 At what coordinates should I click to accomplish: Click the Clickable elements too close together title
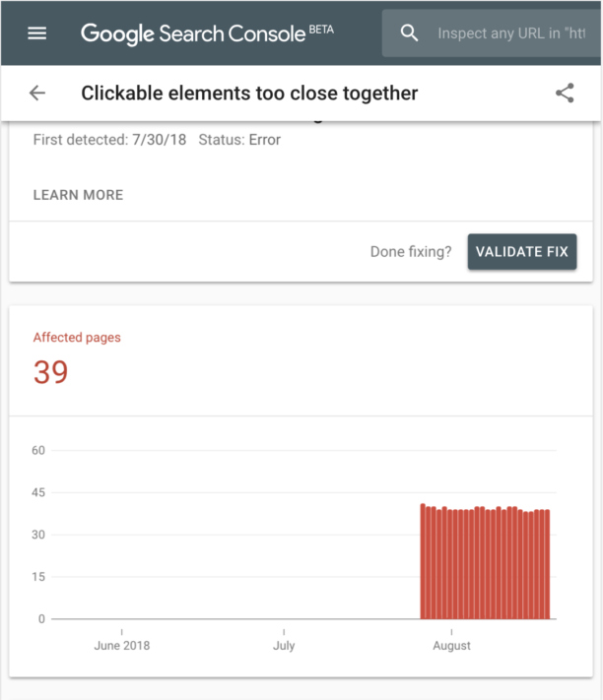tap(249, 94)
